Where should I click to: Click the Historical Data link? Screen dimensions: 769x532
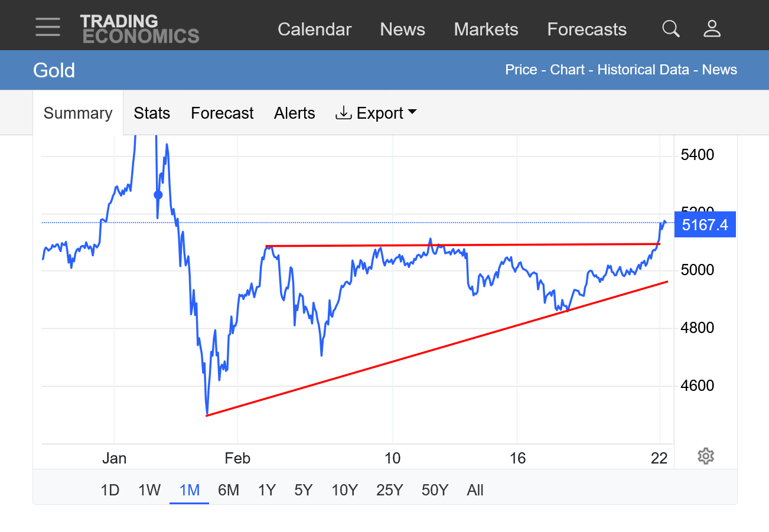tap(643, 70)
